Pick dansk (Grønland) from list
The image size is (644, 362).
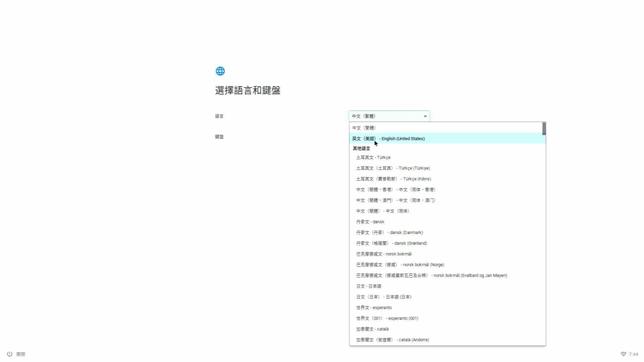coord(391,243)
